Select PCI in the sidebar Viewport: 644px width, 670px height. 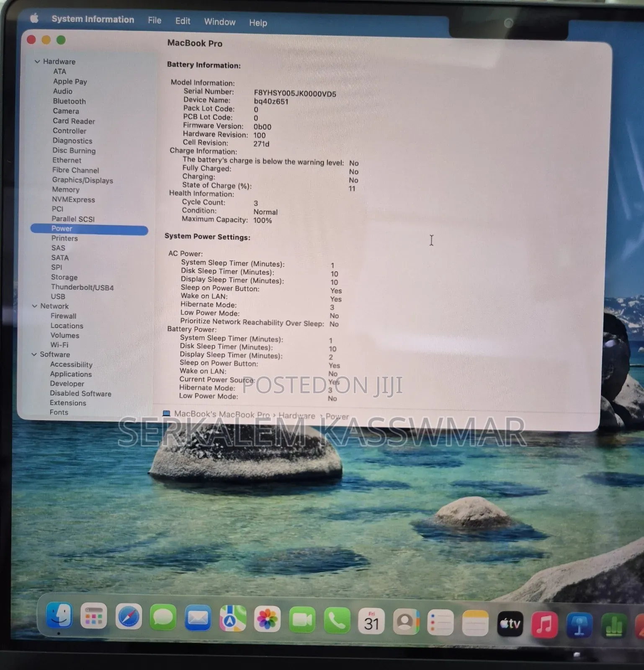tap(58, 209)
